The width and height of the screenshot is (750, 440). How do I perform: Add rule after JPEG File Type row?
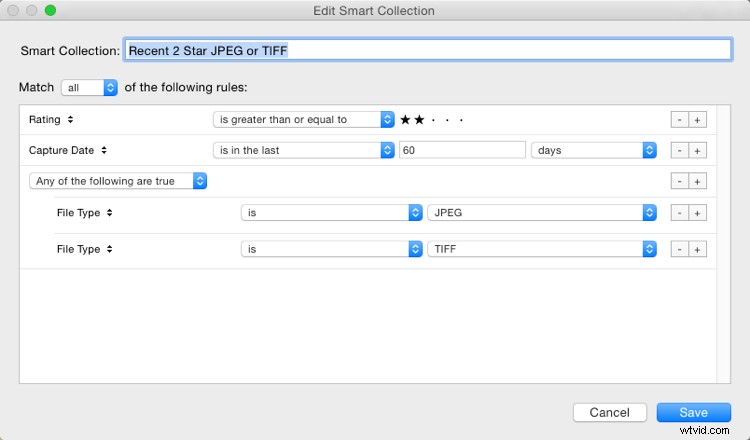pyautogui.click(x=698, y=213)
